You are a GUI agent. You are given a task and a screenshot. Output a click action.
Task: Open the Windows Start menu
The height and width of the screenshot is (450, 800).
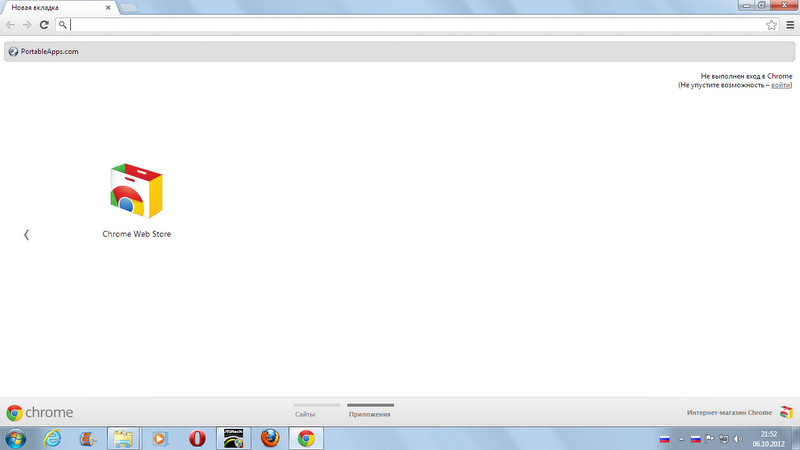(x=15, y=439)
